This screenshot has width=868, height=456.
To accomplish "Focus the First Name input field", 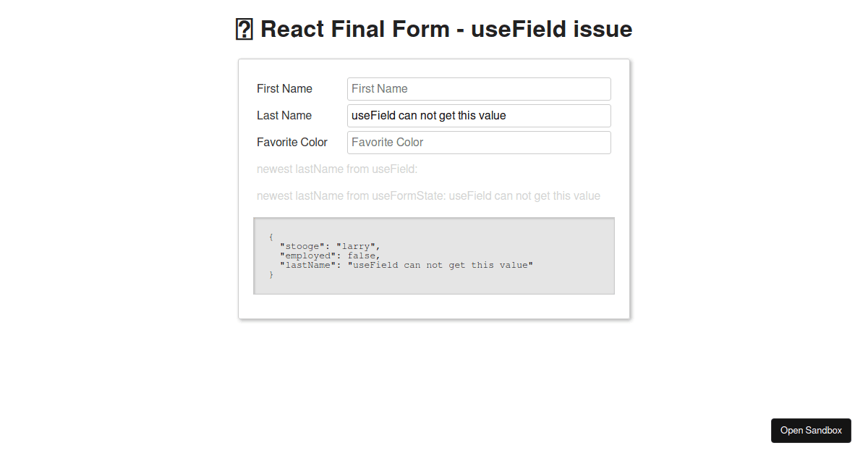I will [479, 89].
